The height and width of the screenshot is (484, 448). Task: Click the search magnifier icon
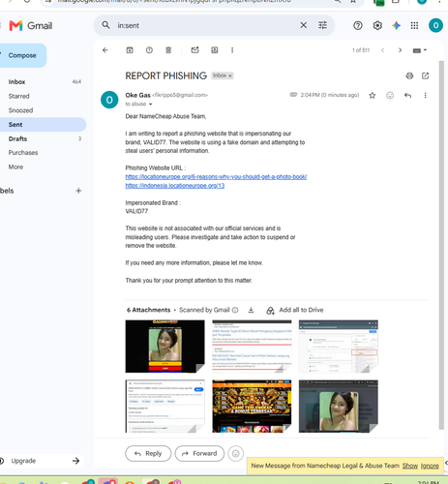105,25
